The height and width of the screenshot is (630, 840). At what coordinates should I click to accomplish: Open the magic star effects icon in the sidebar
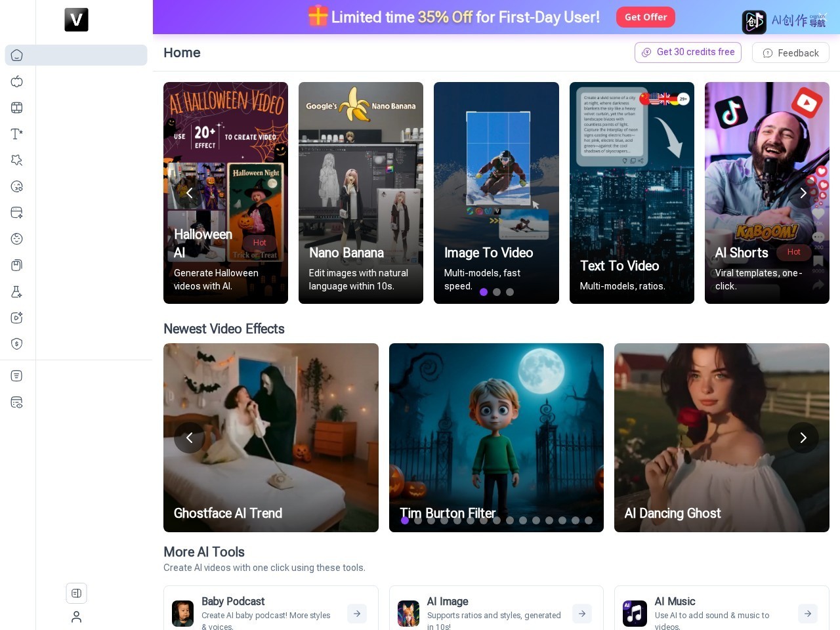17,160
